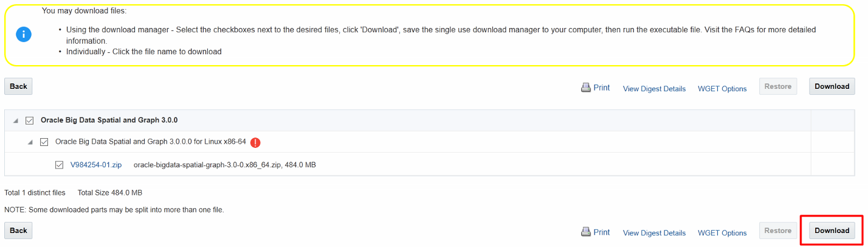Click the highlighted bottom Download button
Screen dimensions: 868x247
click(x=832, y=231)
